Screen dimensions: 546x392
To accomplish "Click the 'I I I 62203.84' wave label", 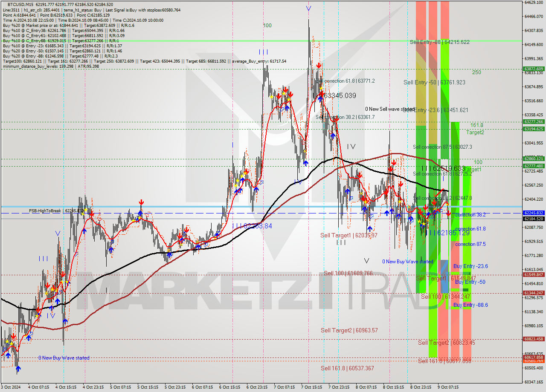I will click(252, 226).
